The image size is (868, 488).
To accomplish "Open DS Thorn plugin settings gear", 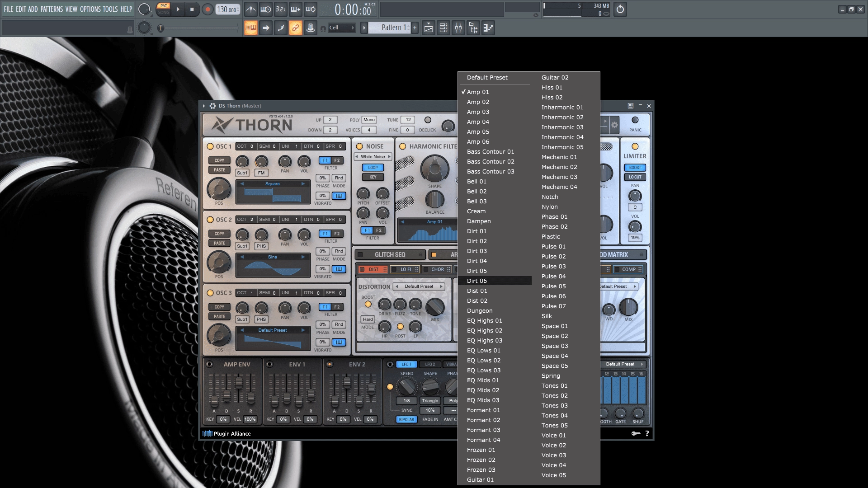I will pyautogui.click(x=212, y=106).
